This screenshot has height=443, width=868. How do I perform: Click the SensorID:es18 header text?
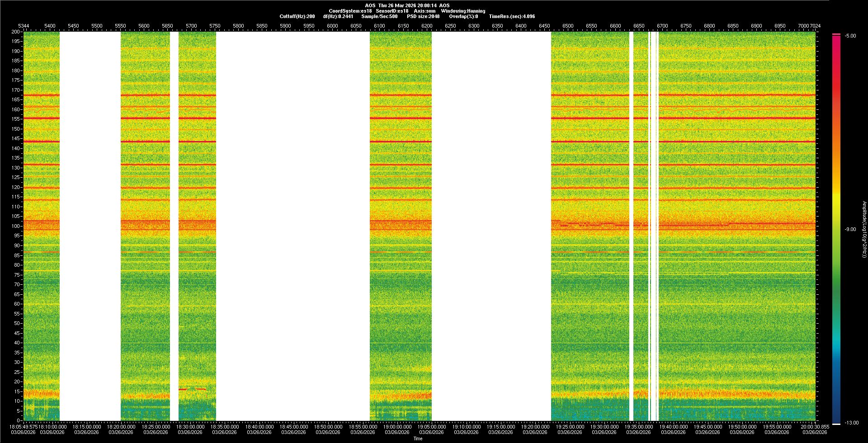pyautogui.click(x=392, y=11)
